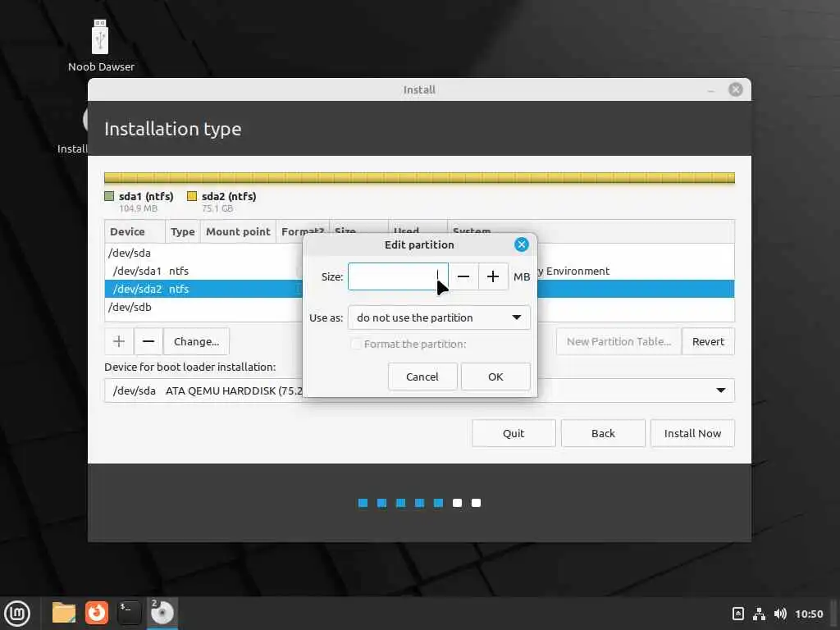
Task: Click the yellow partition usage bar
Action: [x=419, y=178]
